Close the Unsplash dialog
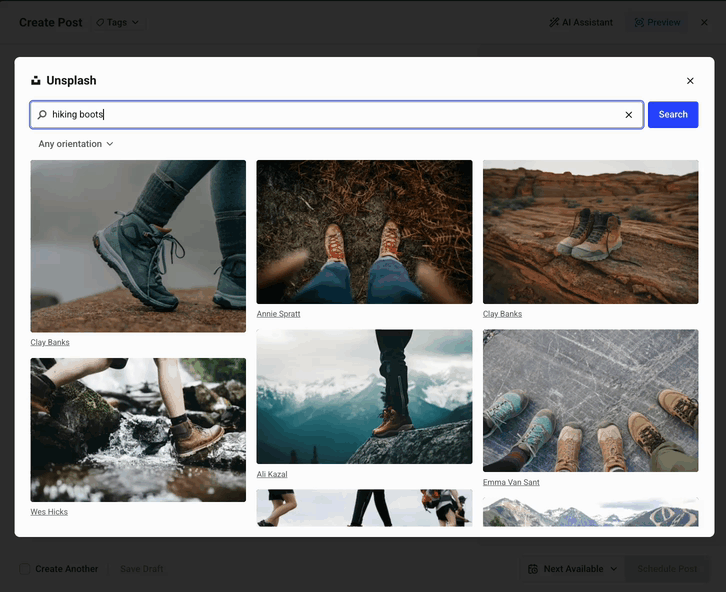Viewport: 726px width, 592px height. point(690,81)
